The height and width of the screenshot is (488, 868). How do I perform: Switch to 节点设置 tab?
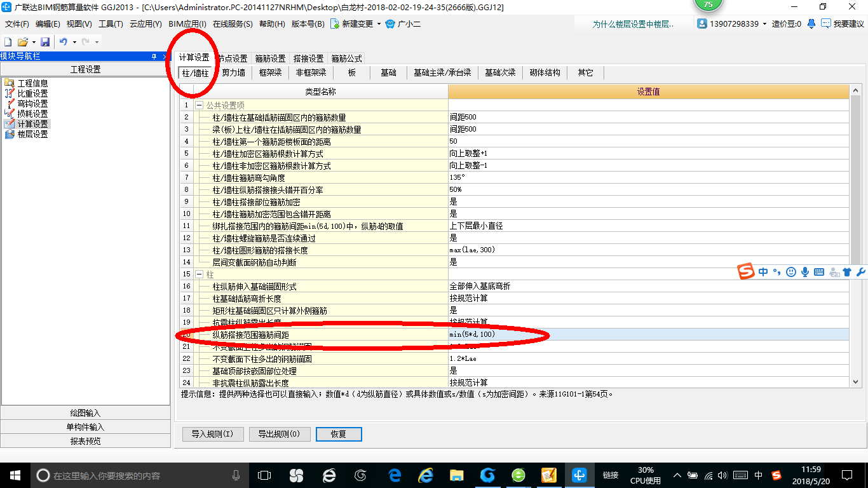tap(232, 58)
